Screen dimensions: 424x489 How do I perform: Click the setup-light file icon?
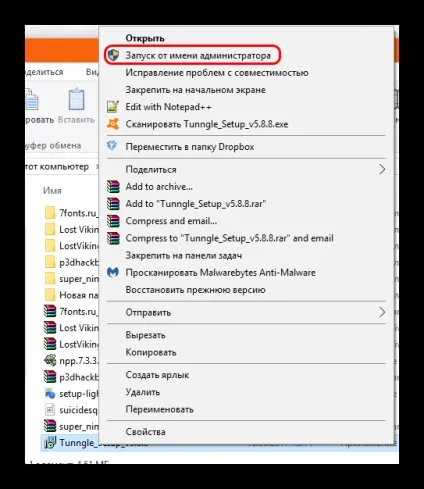pos(50,393)
